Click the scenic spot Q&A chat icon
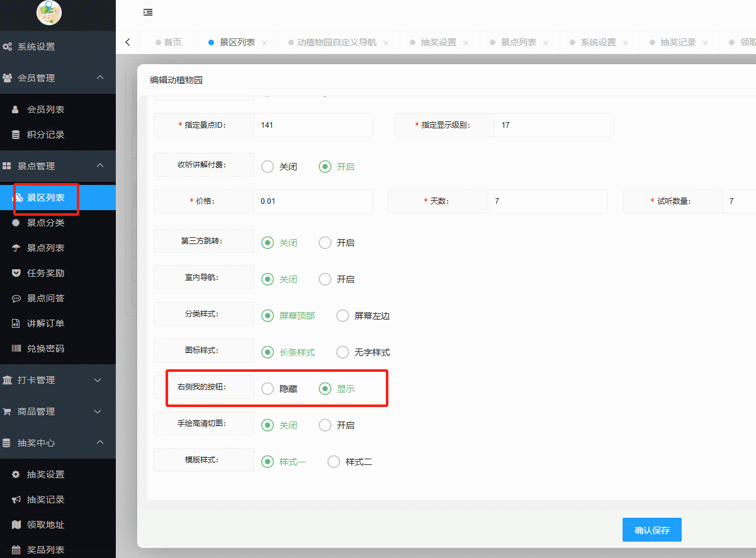Screen dimensions: 756x558 [16, 298]
